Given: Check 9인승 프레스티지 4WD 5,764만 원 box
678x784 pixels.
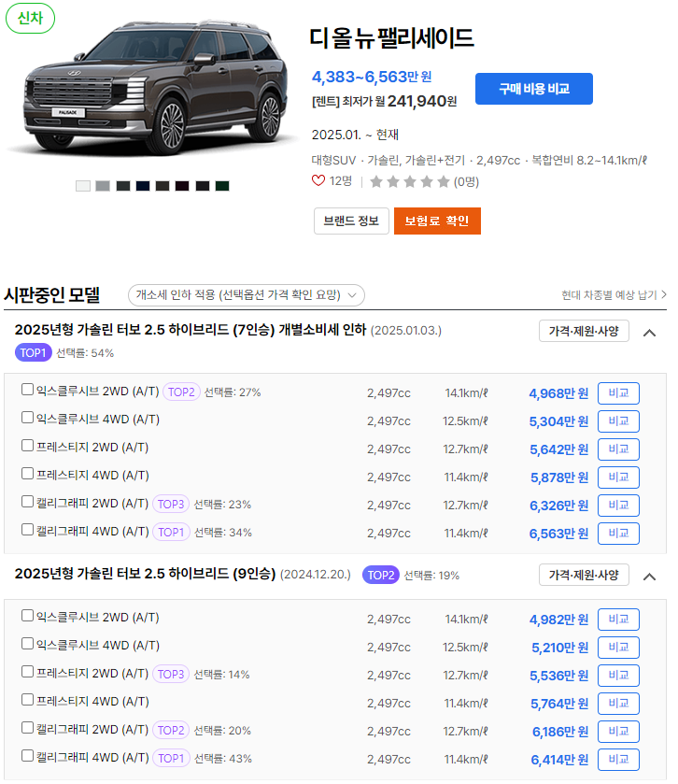Looking at the screenshot, I should pos(27,700).
